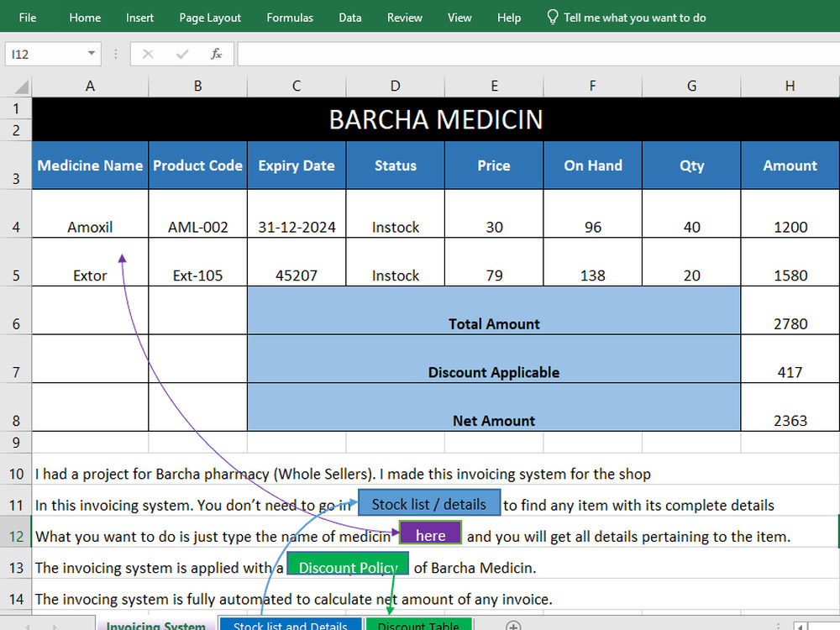Select the Total Amount label cell
This screenshot has height=630, width=840.
point(494,310)
